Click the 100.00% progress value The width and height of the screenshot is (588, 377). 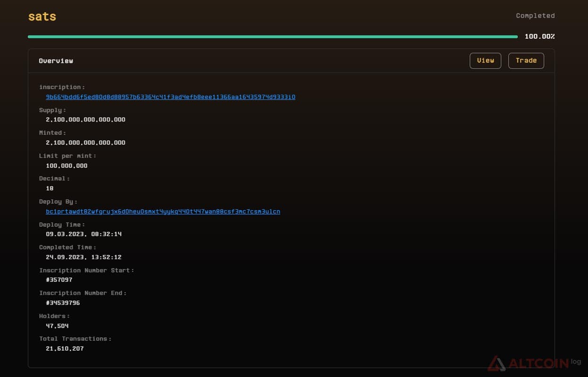(540, 36)
